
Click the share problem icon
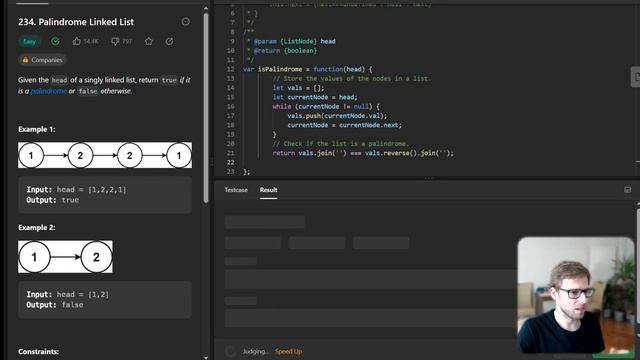(x=169, y=41)
